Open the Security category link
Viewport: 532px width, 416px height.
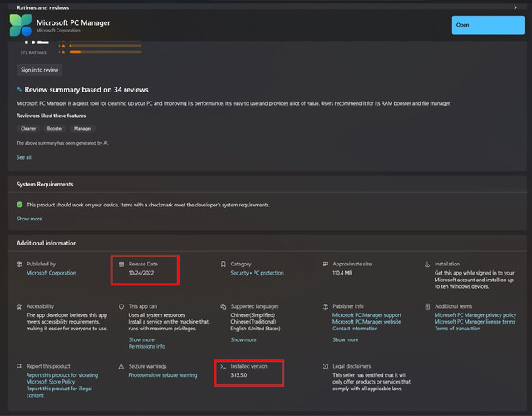(x=239, y=273)
